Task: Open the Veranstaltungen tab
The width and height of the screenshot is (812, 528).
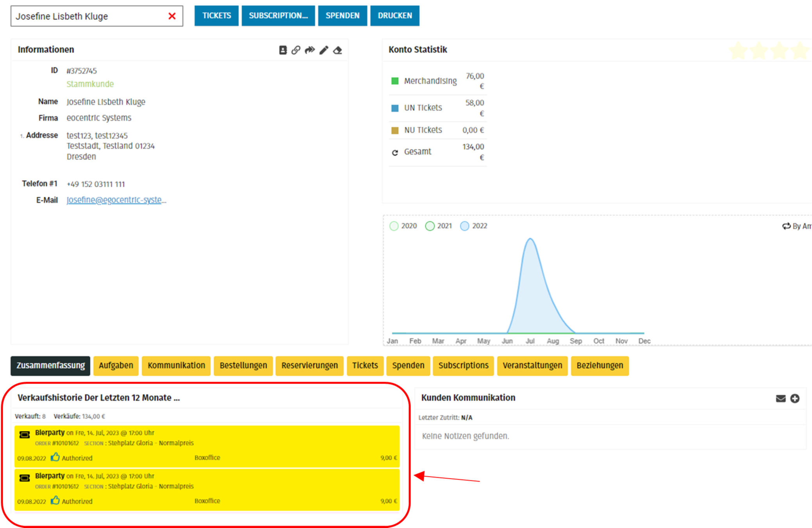Action: pos(532,366)
